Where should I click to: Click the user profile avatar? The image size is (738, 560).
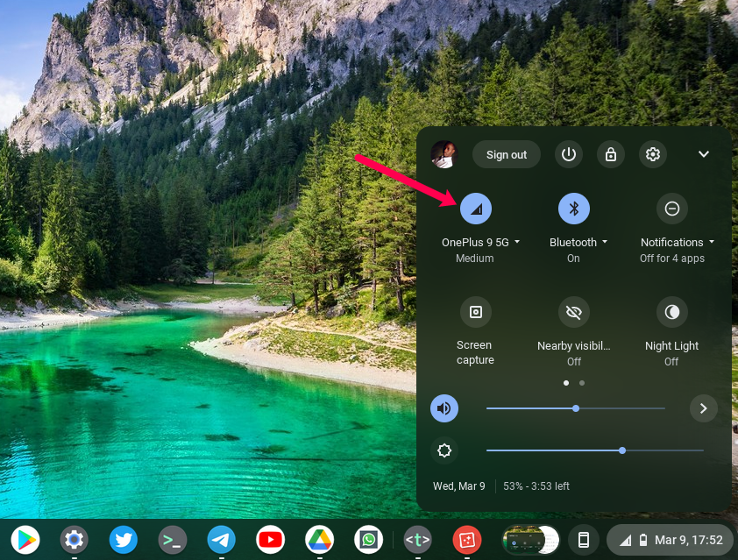click(444, 154)
